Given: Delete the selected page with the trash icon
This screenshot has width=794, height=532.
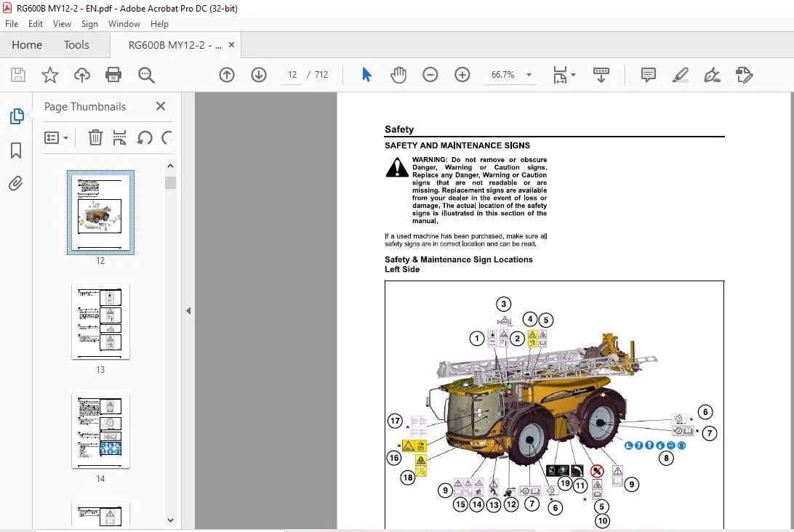Looking at the screenshot, I should coord(95,137).
